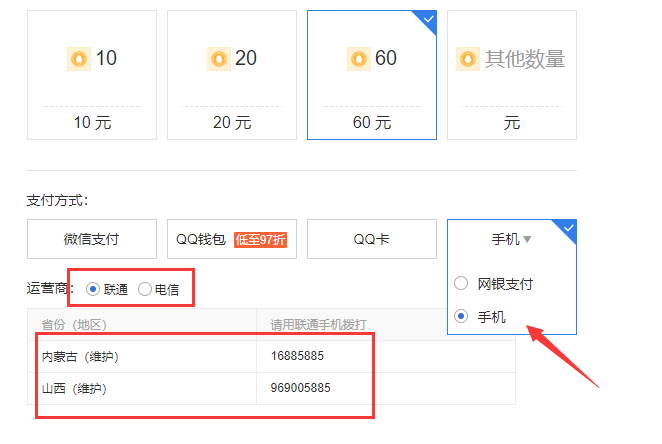The width and height of the screenshot is (662, 444).
Task: Click the coin icon beside 60
Action: [359, 59]
